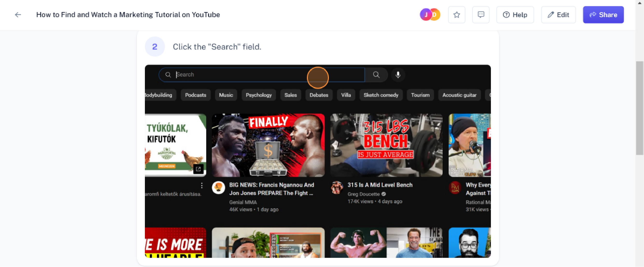Click the Debates category pill
644x267 pixels.
tap(319, 95)
